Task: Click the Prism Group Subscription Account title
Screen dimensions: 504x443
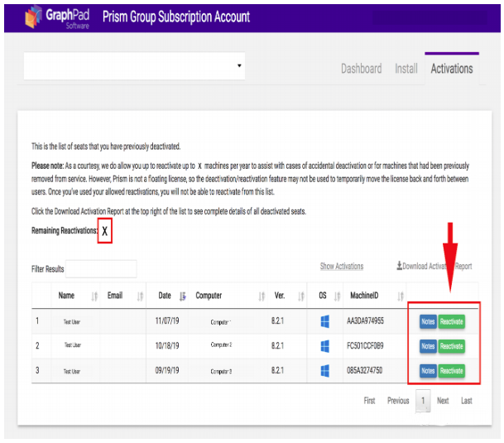Action: (176, 17)
